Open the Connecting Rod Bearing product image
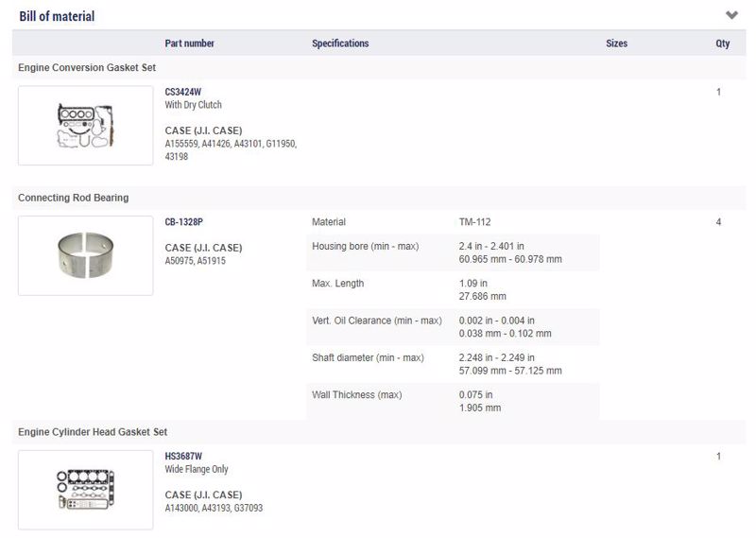The height and width of the screenshot is (538, 756). click(x=86, y=255)
